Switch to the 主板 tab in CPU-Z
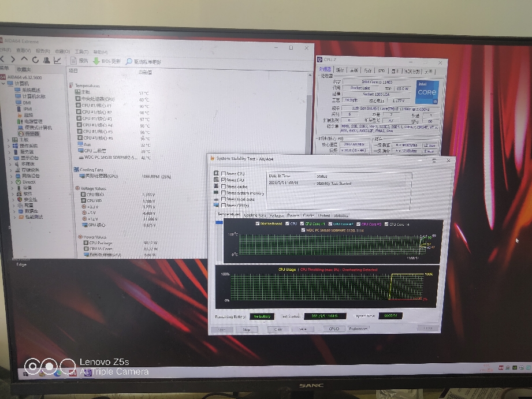This screenshot has width=532, height=399. click(x=354, y=70)
